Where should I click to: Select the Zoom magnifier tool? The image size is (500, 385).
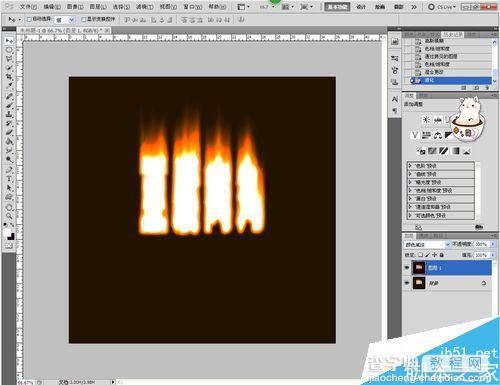(9, 216)
